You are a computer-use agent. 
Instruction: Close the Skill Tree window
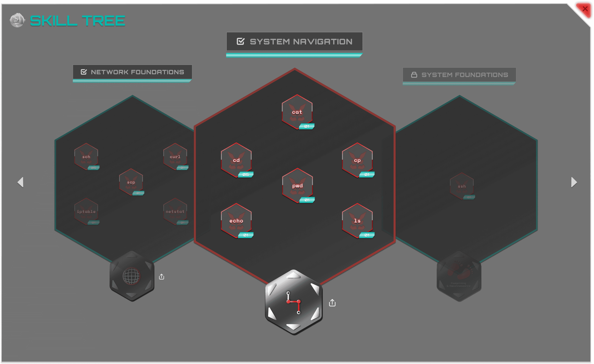point(585,9)
